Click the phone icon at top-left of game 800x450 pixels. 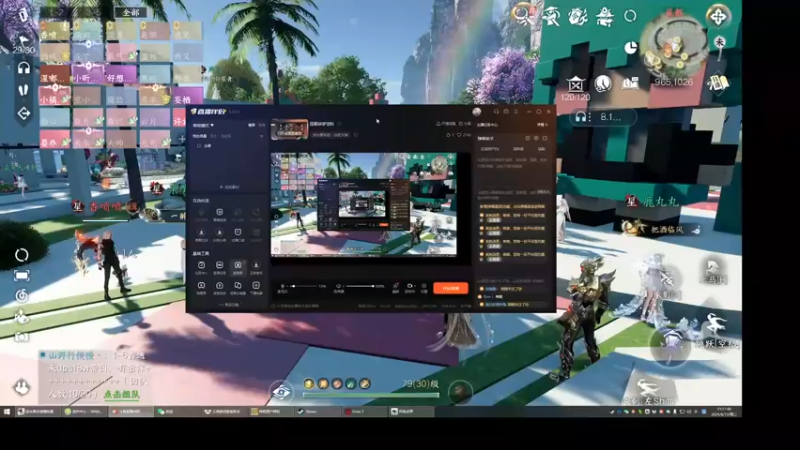pyautogui.click(x=23, y=14)
